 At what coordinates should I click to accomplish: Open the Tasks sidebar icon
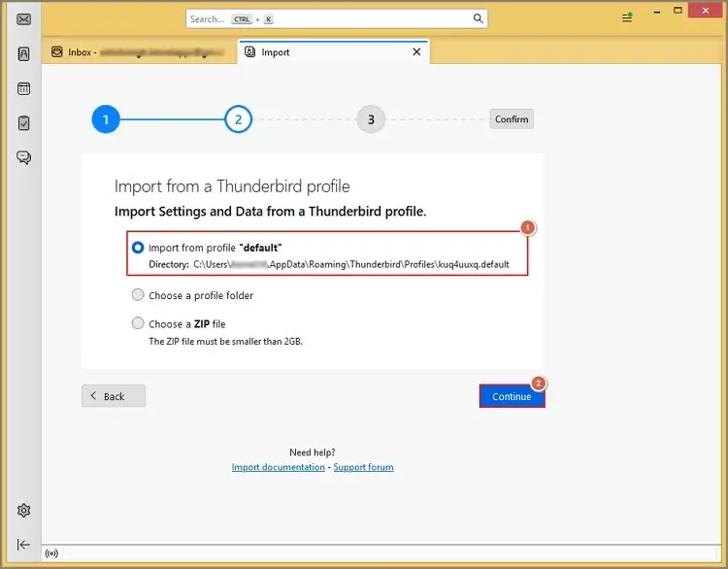click(23, 123)
